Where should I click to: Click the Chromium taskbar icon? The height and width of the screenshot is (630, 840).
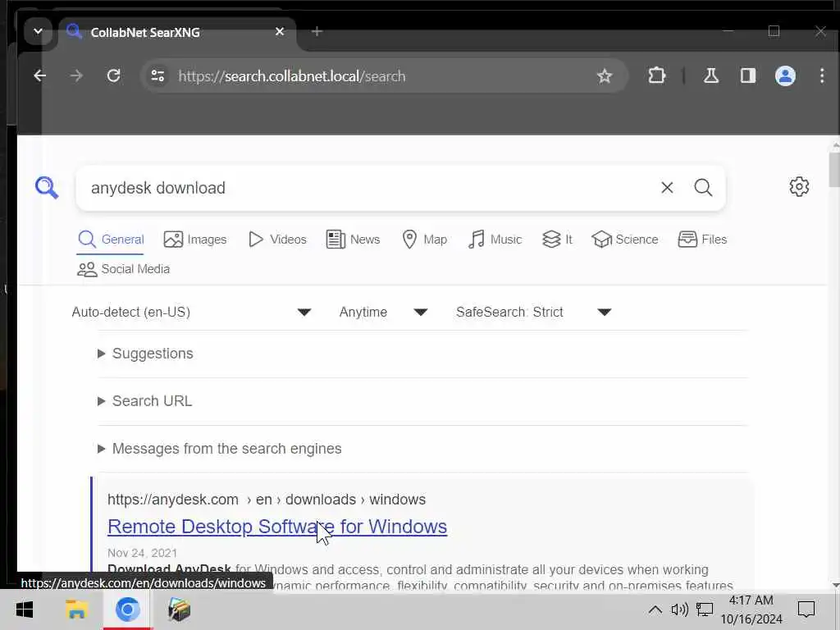127,609
